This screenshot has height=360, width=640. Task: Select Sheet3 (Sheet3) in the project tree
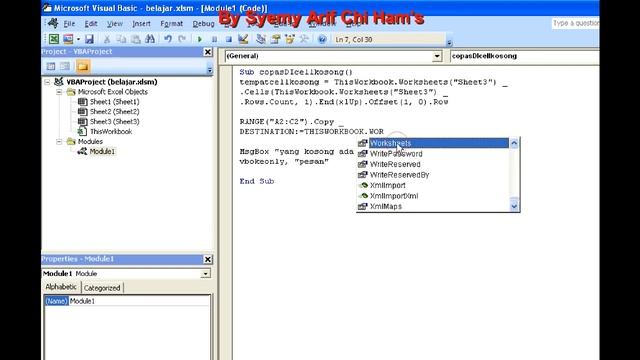[x=114, y=122]
